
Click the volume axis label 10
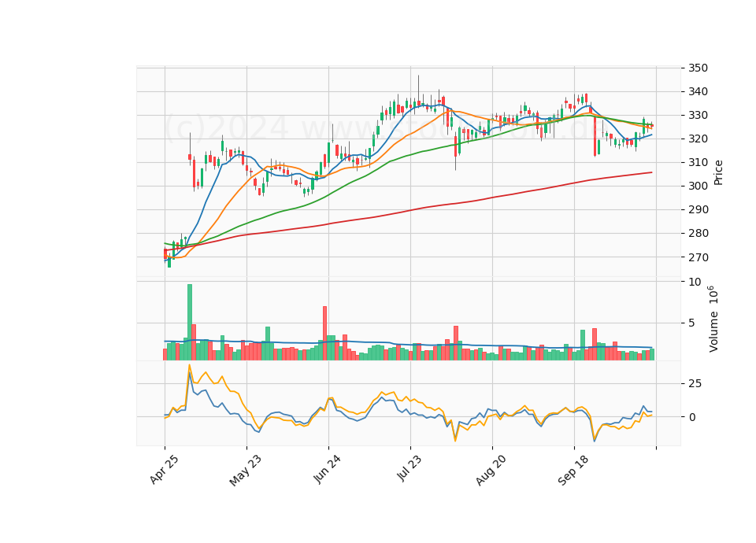tap(695, 282)
